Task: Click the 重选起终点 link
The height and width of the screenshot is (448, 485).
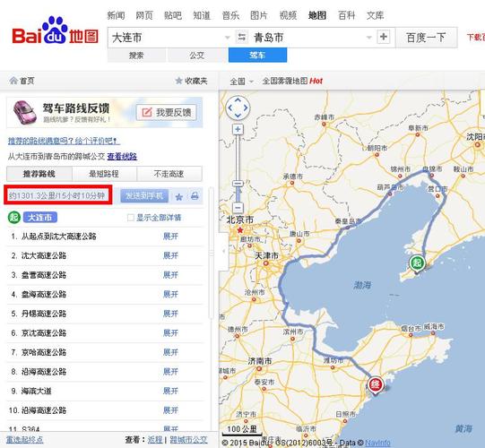Action: pyautogui.click(x=25, y=439)
